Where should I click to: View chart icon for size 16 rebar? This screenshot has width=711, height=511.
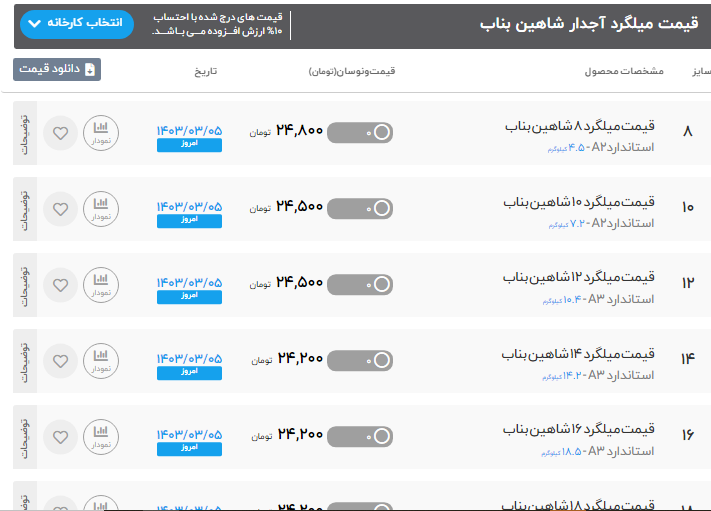point(100,437)
